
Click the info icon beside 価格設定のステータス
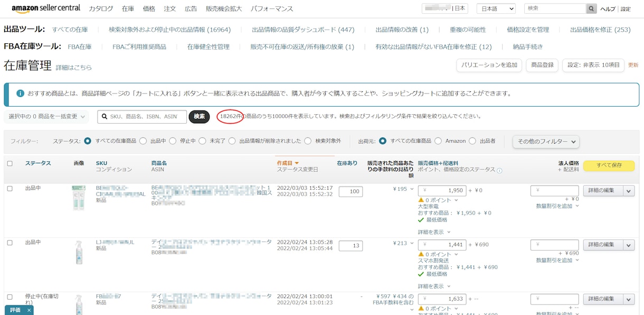pos(499,171)
